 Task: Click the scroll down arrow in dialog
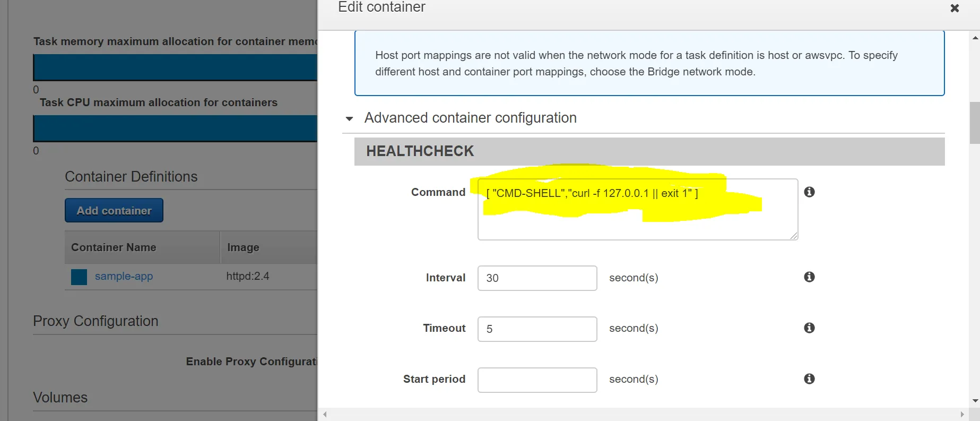click(975, 401)
